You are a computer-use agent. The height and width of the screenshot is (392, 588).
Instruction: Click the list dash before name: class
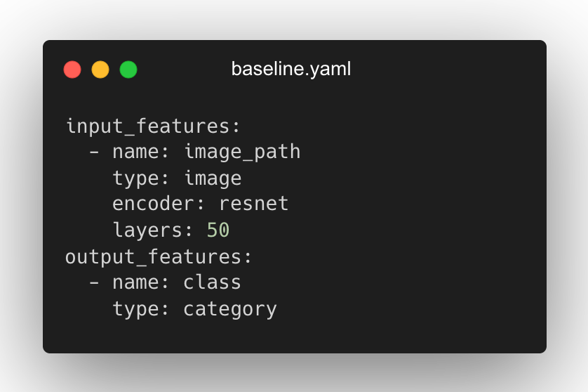[94, 282]
